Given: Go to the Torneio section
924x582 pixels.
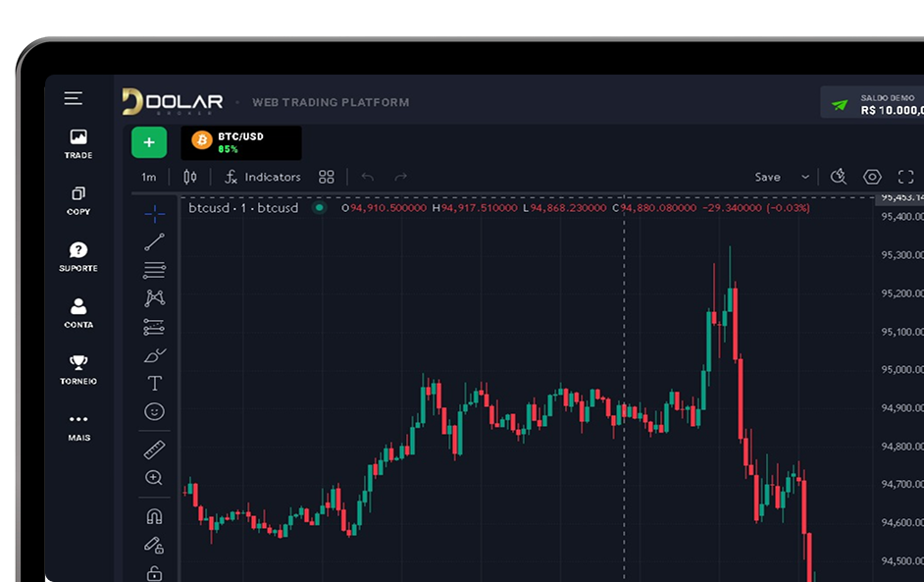Looking at the screenshot, I should pos(78,369).
